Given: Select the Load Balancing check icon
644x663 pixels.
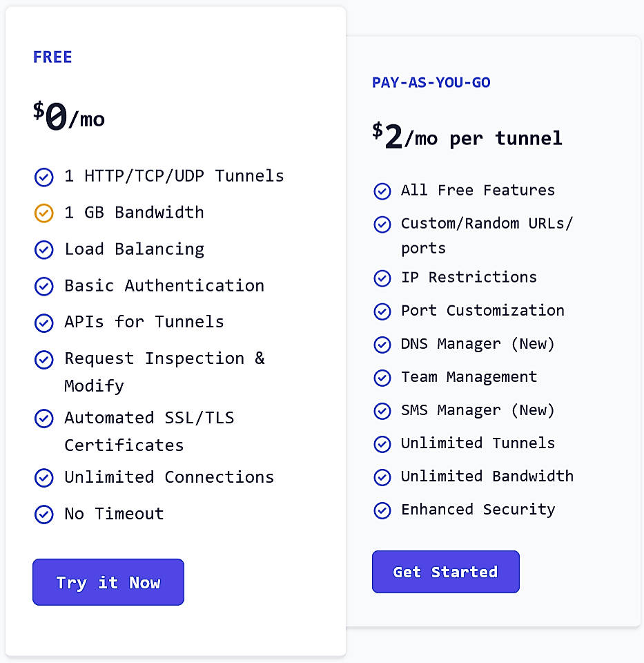Looking at the screenshot, I should (x=43, y=250).
